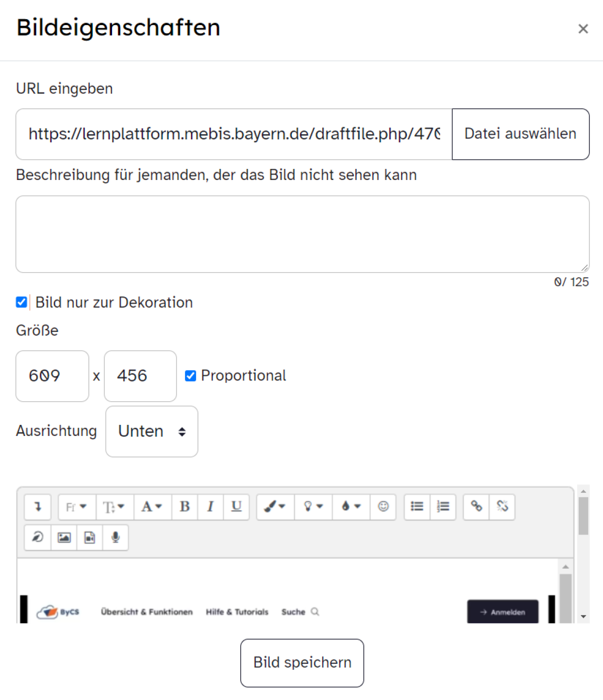Click the Italic I icon in preview

pyautogui.click(x=211, y=507)
